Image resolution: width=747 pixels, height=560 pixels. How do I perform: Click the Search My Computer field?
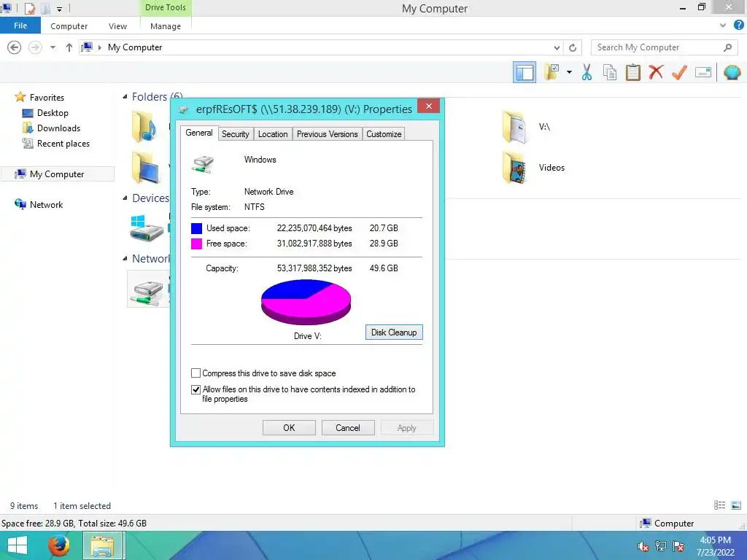click(x=665, y=47)
